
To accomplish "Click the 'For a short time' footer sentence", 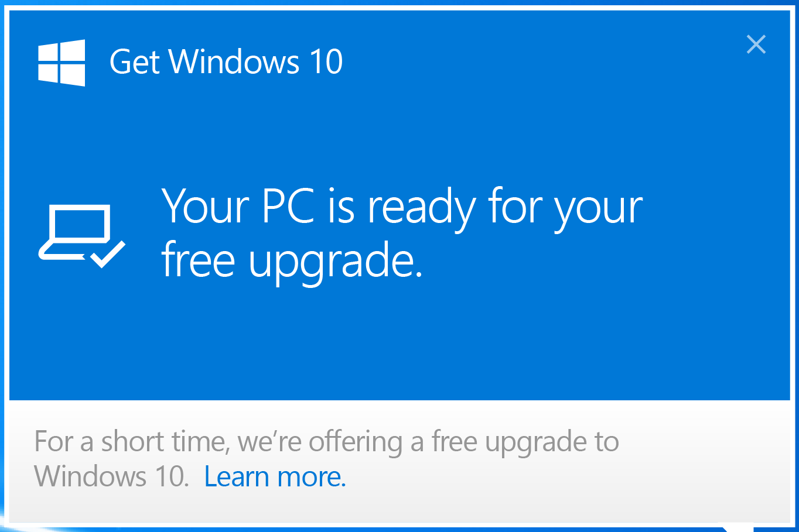I will pyautogui.click(x=326, y=442).
